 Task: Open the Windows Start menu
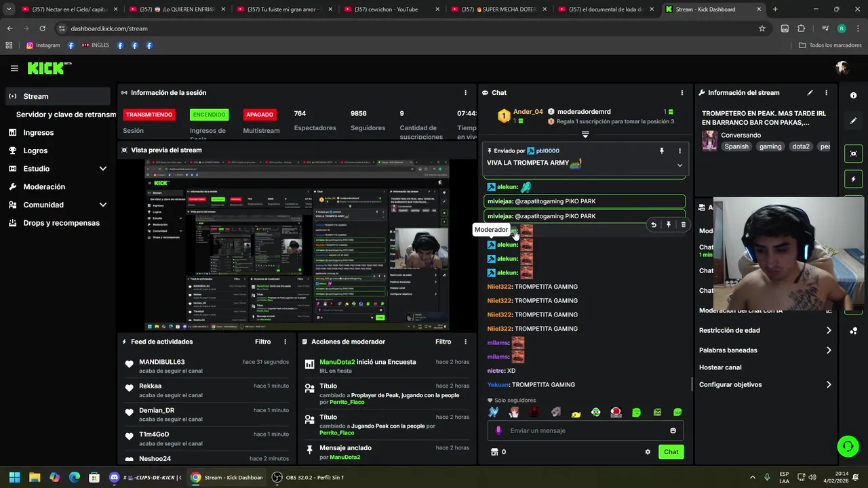(14, 477)
